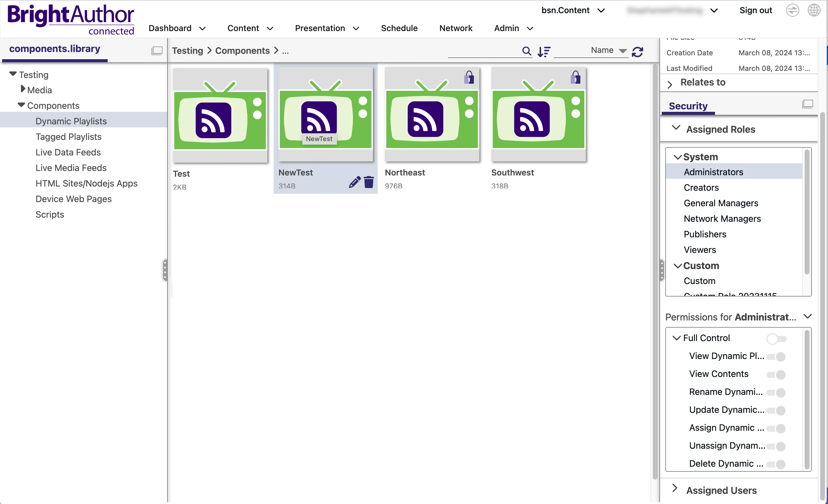Toggle Rename Dynamic Playlist permission
The width and height of the screenshot is (828, 504).
click(x=776, y=392)
